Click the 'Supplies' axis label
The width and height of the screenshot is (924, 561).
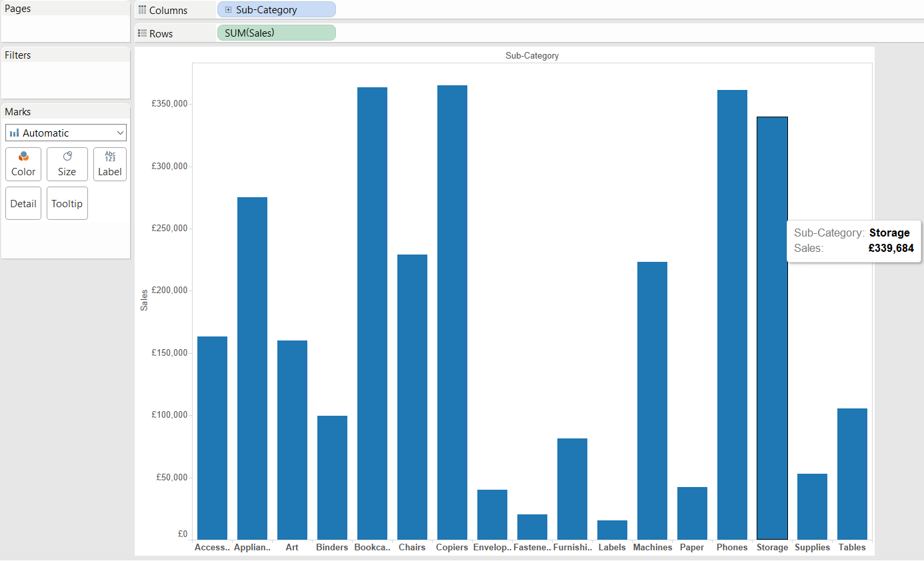[x=812, y=547]
